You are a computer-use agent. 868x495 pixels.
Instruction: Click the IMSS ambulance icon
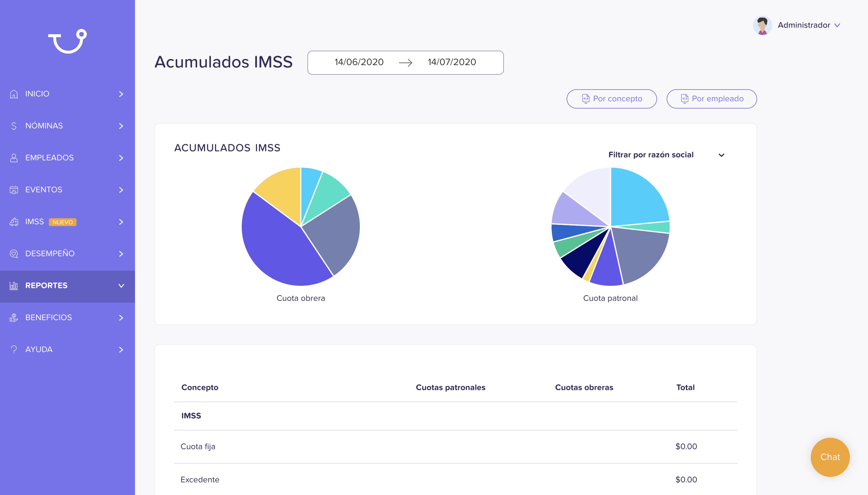pos(14,222)
